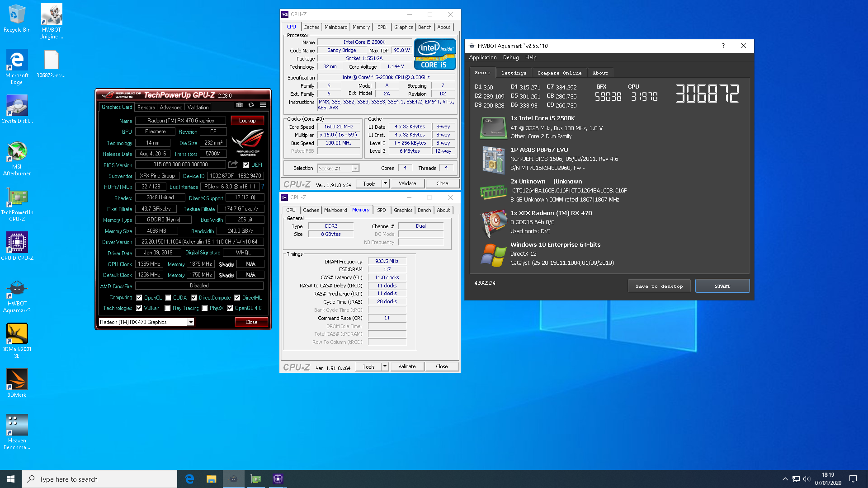Viewport: 868px width, 488px height.
Task: Open CrystalDiskInfo desktop shortcut
Action: [x=17, y=109]
